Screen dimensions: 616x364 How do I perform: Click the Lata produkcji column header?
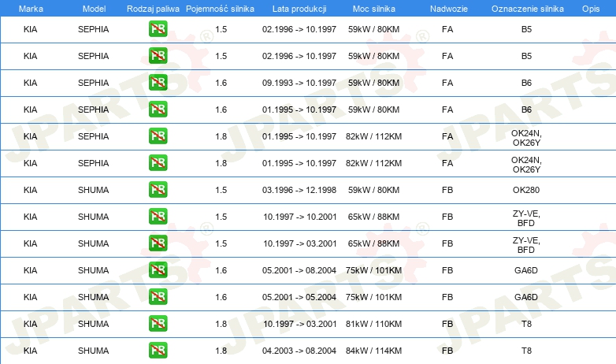click(x=299, y=9)
